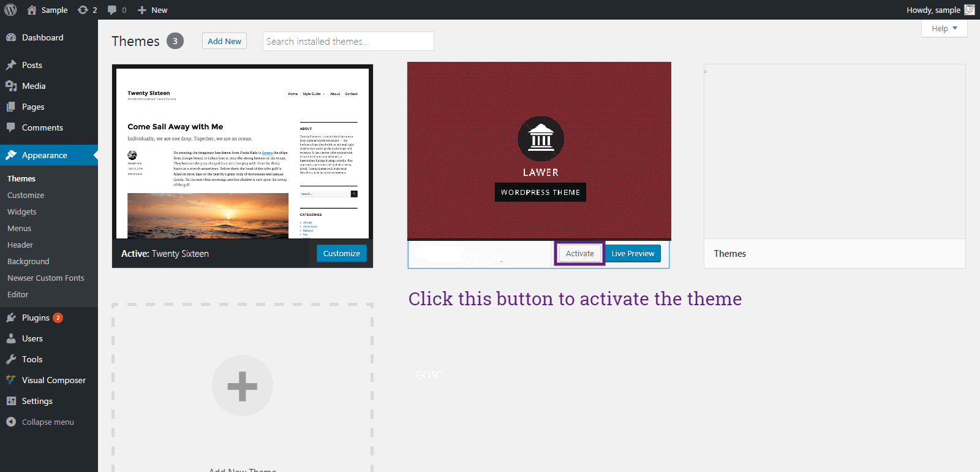Click the WordPress logo icon
The height and width of the screenshot is (472, 980).
(10, 10)
